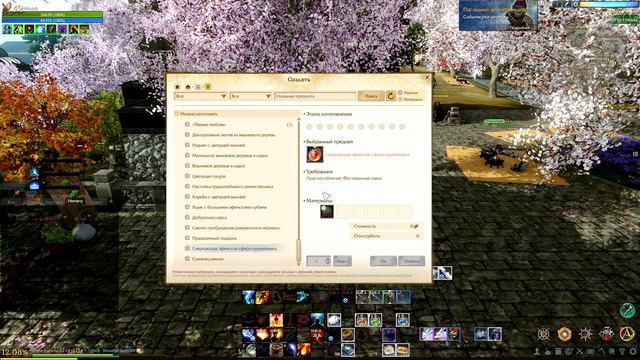Select the 'Изделие' radio option
Screen dimensions: 640x360
click(x=400, y=93)
